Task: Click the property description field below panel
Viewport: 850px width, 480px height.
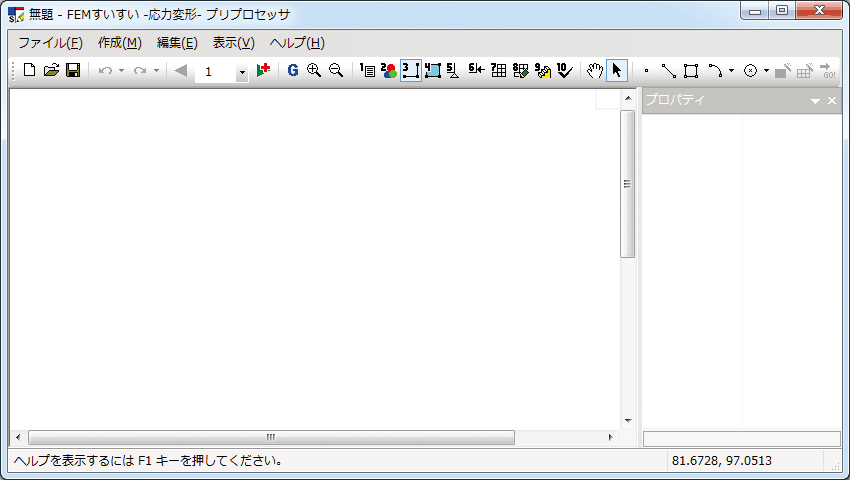Action: pos(742,439)
